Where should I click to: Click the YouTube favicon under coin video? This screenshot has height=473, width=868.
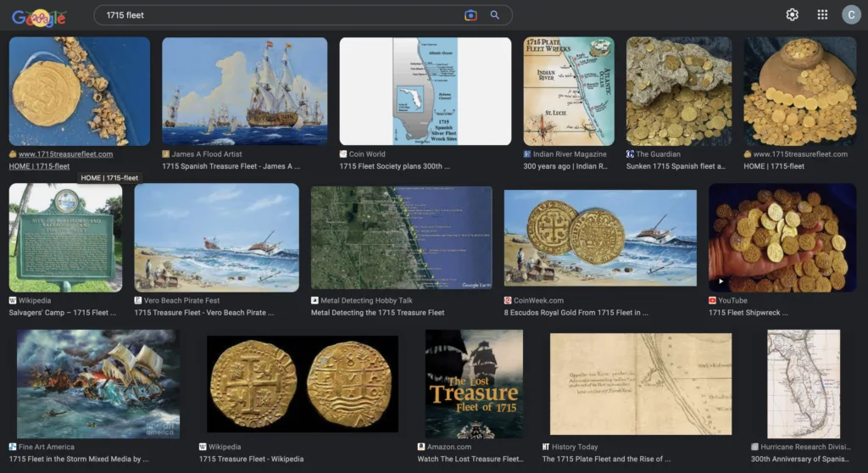712,300
